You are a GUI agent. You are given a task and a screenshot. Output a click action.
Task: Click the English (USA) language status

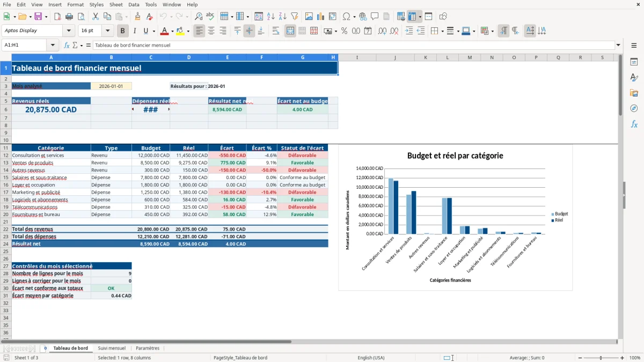pos(371,358)
